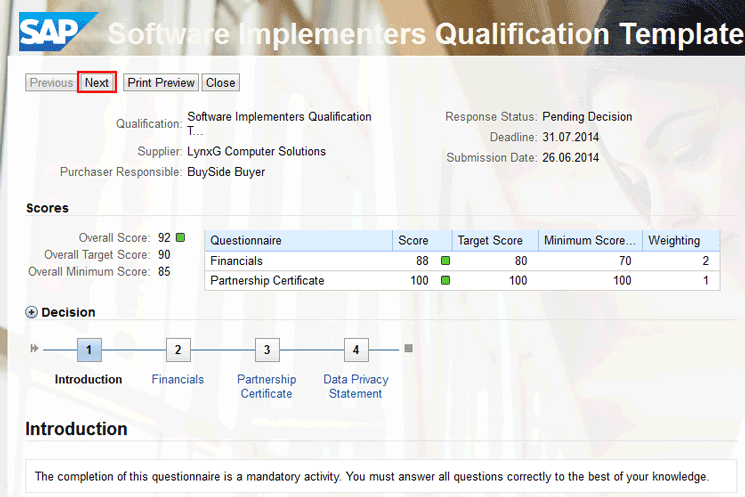The height and width of the screenshot is (497, 745).
Task: Click the deadline date 31.07.2014
Action: 571,137
